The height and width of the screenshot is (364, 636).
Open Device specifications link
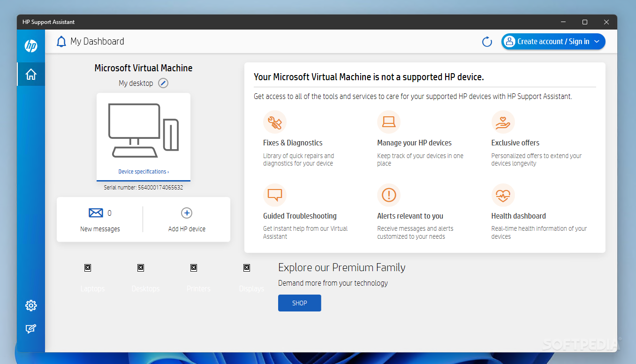pos(144,172)
